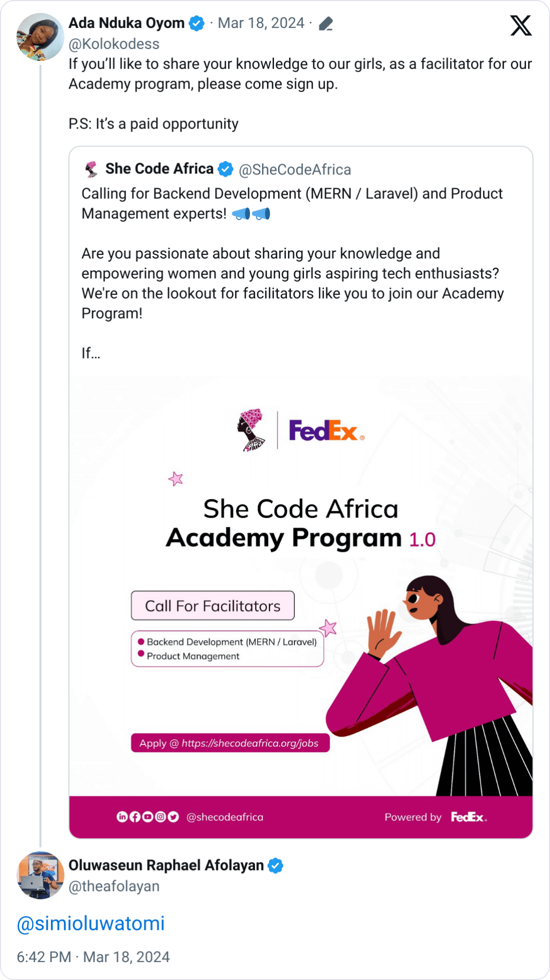Select the LinkedIn icon in the poster footer
This screenshot has width=550, height=980.
coord(121,816)
